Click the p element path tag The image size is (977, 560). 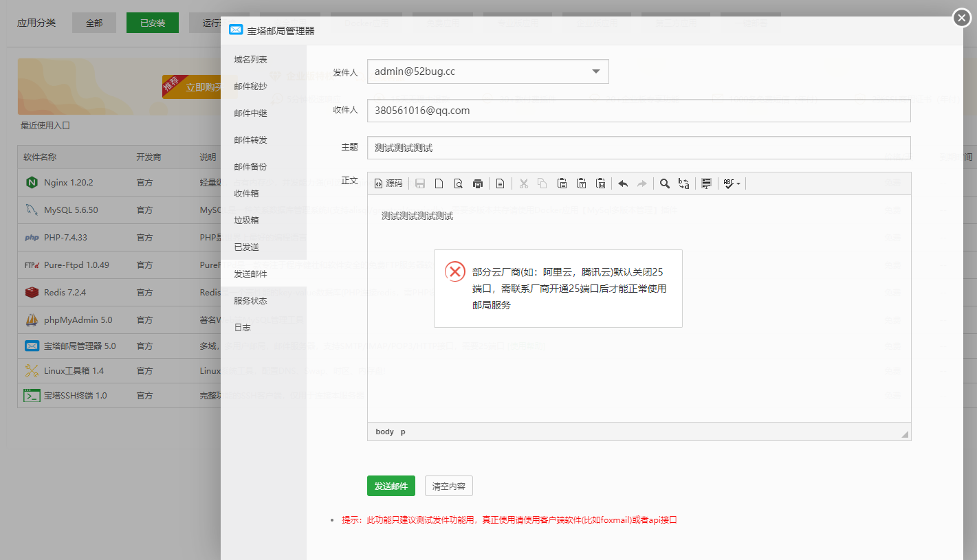[403, 432]
